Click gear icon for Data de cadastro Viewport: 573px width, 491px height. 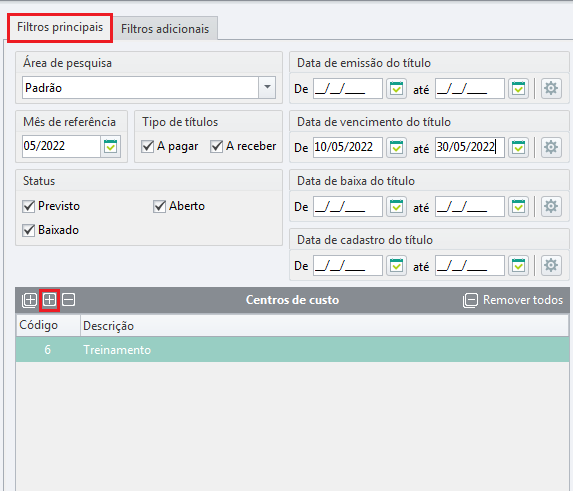coord(551,266)
